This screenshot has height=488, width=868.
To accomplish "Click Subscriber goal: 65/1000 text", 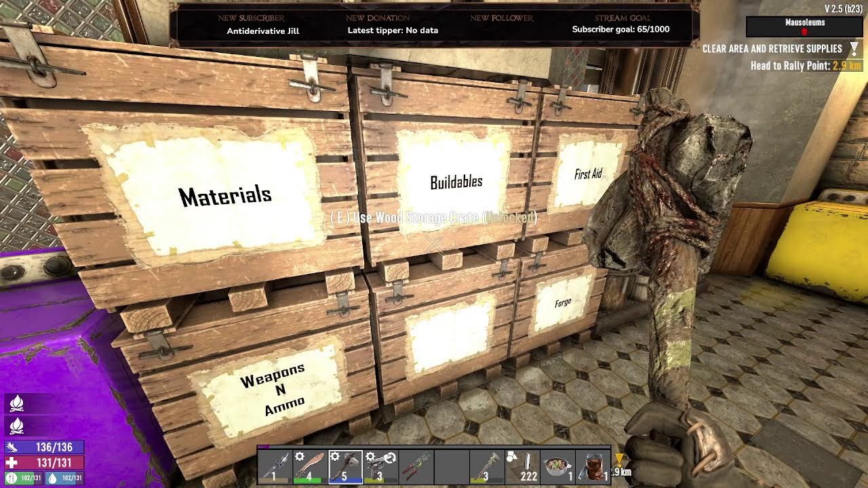I will click(620, 30).
